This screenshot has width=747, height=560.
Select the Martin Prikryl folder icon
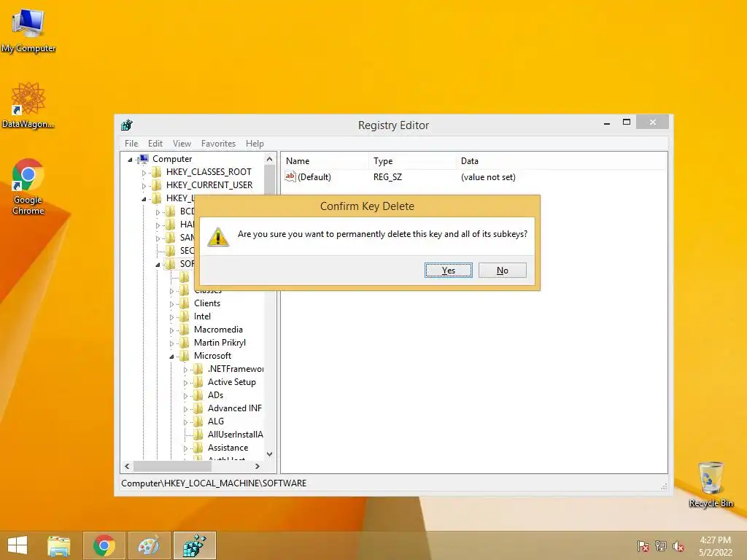click(x=185, y=343)
